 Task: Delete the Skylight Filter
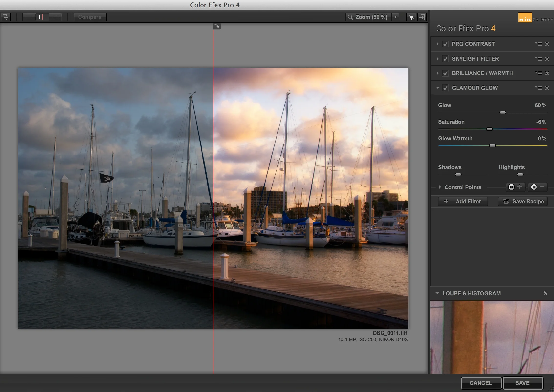click(547, 59)
